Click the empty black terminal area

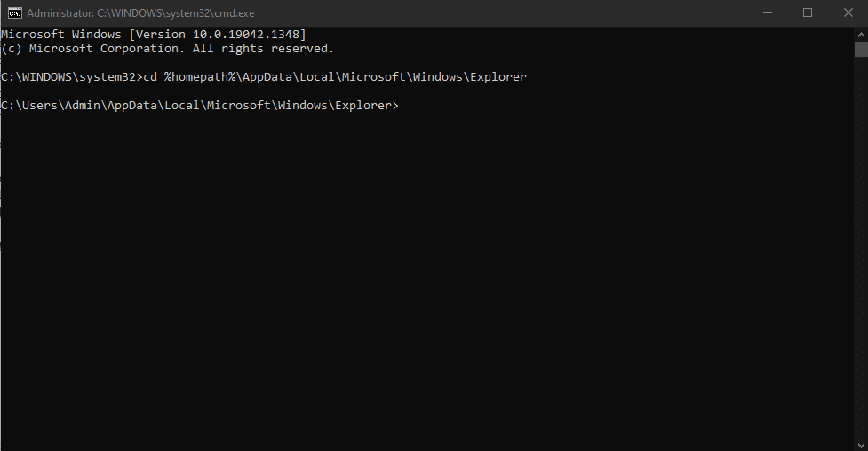pyautogui.click(x=426, y=284)
